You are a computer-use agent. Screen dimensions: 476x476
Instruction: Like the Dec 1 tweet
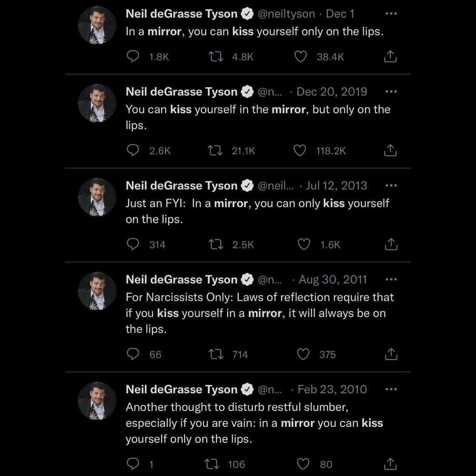click(x=300, y=57)
